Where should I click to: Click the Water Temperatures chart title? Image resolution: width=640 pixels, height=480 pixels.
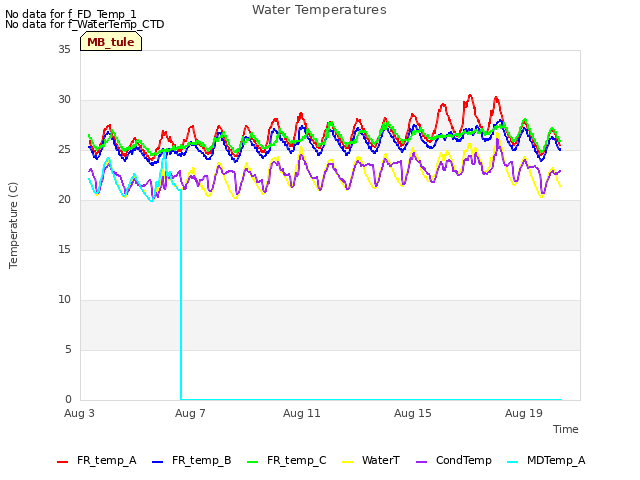coord(319,10)
